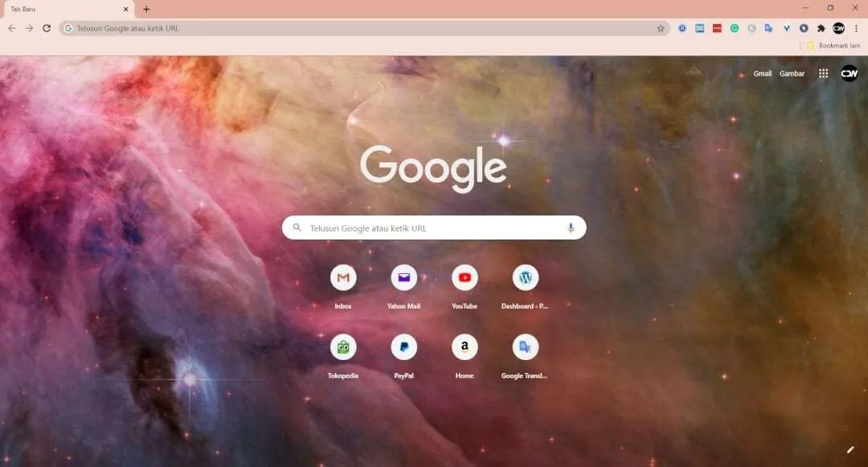The image size is (868, 467).
Task: Open the Gmail Inbox shortcut
Action: [x=343, y=287]
